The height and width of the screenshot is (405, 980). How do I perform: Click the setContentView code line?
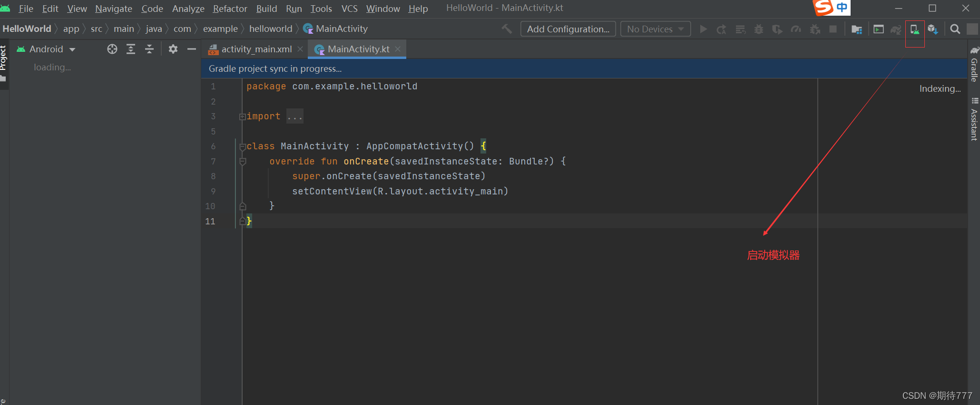(400, 191)
